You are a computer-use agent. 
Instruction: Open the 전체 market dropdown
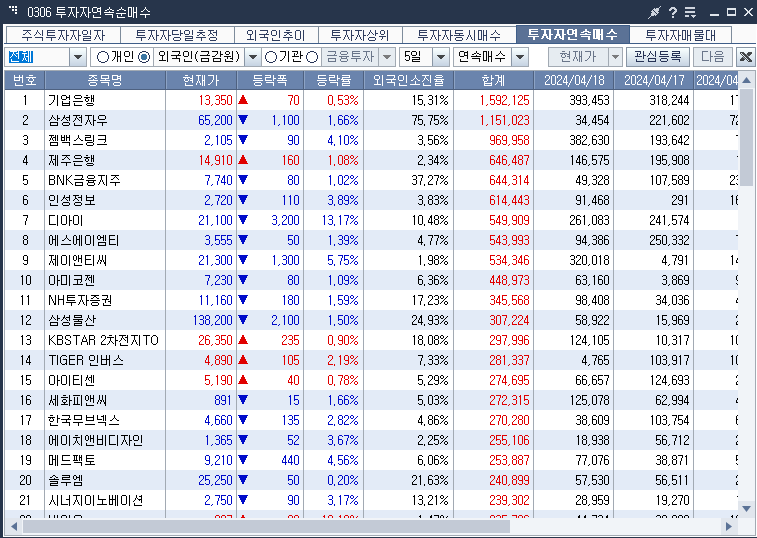point(78,57)
